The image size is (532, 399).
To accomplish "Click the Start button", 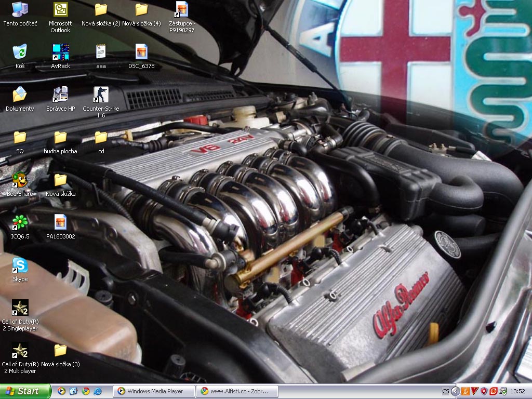I will [25, 391].
